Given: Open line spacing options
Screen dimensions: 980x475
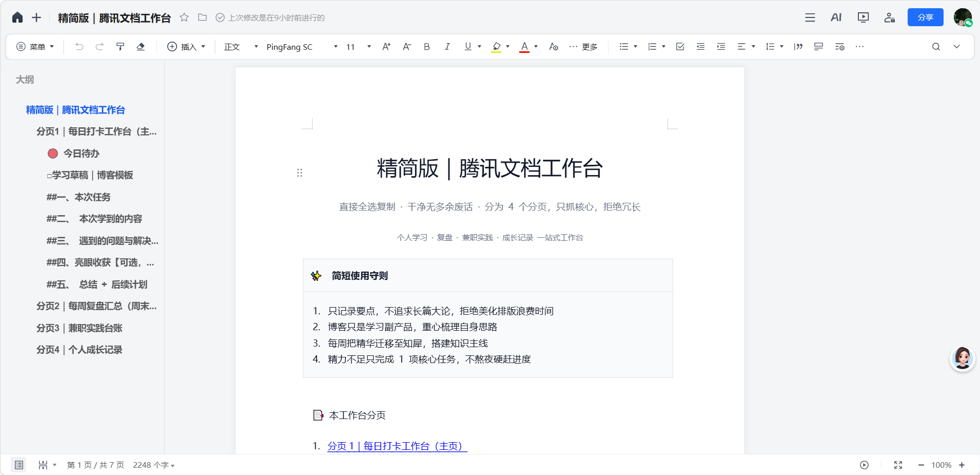Looking at the screenshot, I should pos(774,47).
